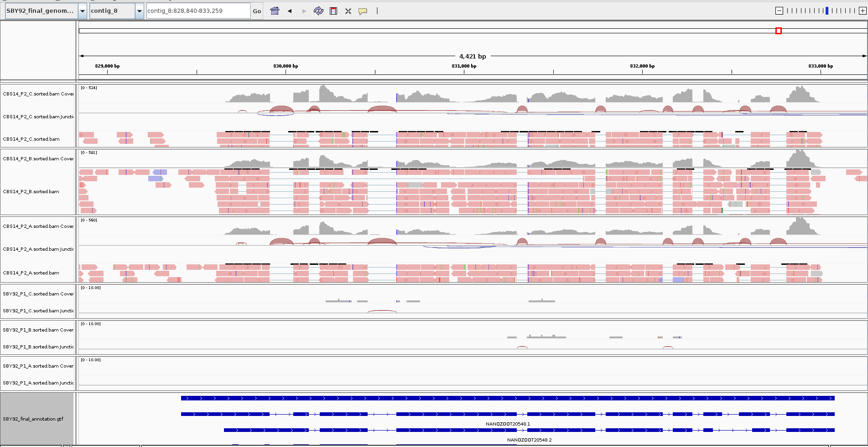Click the define region of interest icon
868x447 pixels.
coord(333,11)
